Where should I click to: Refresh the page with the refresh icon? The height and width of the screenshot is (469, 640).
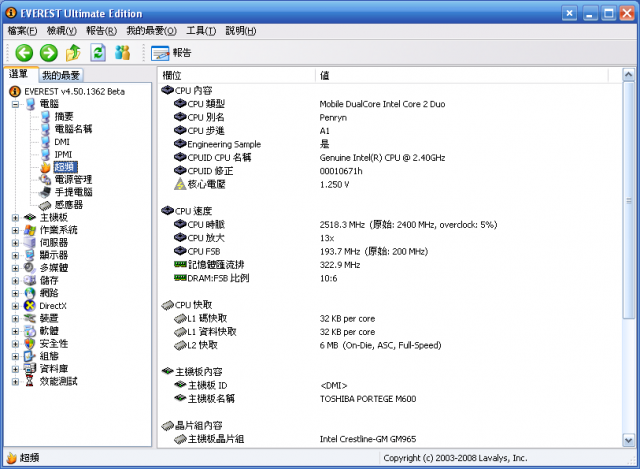pos(98,53)
